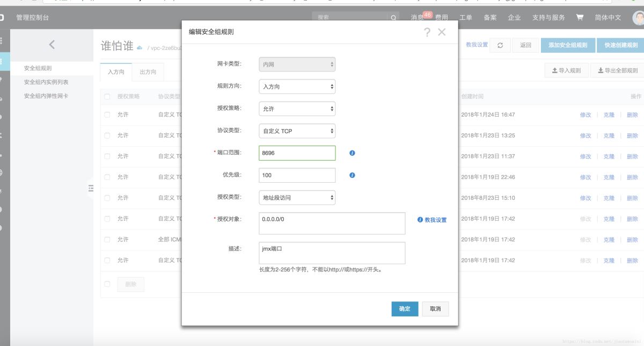
Task: Click the user avatar in top right
Action: point(638,18)
